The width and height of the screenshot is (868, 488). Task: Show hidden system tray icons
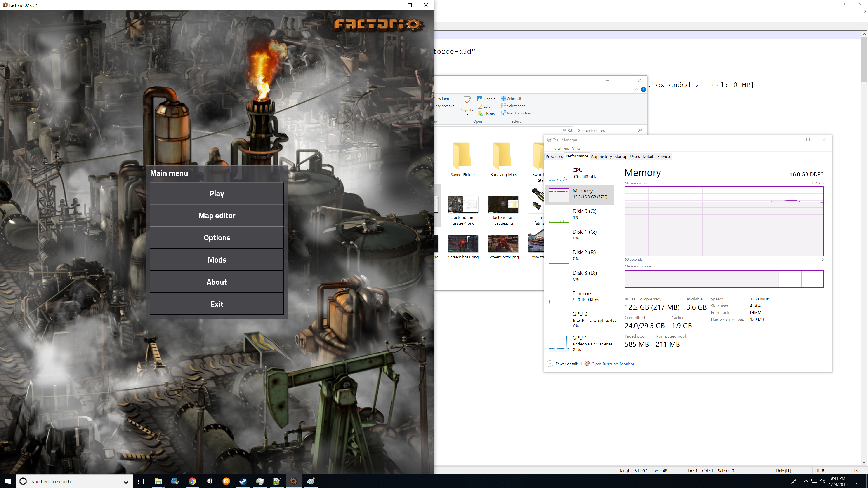806,481
